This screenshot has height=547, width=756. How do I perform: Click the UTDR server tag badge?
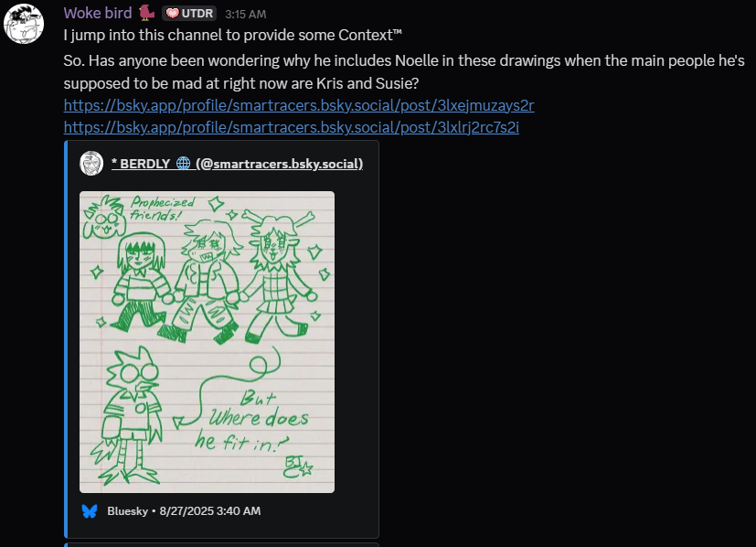(189, 14)
